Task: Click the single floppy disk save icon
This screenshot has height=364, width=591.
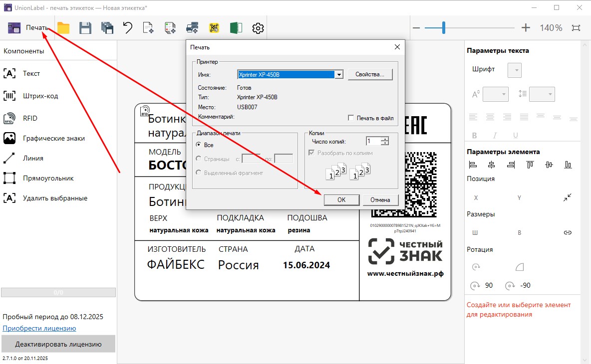Action: point(85,28)
